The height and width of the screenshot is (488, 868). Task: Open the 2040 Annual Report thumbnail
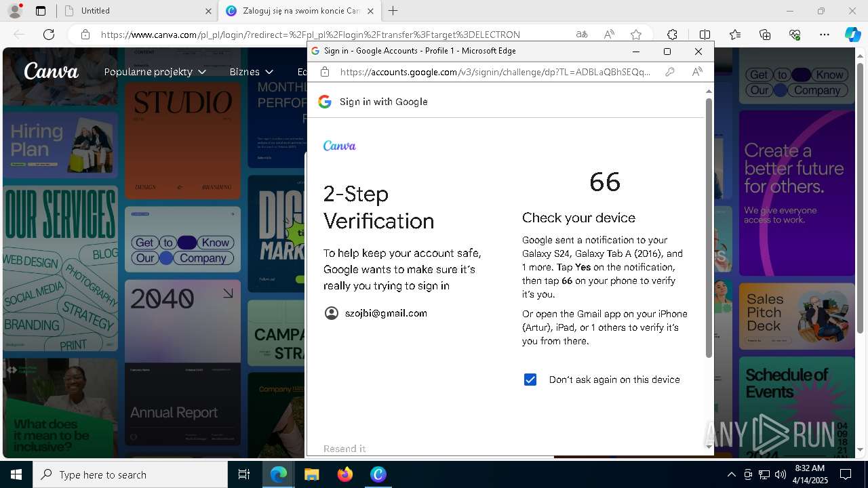tap(182, 364)
